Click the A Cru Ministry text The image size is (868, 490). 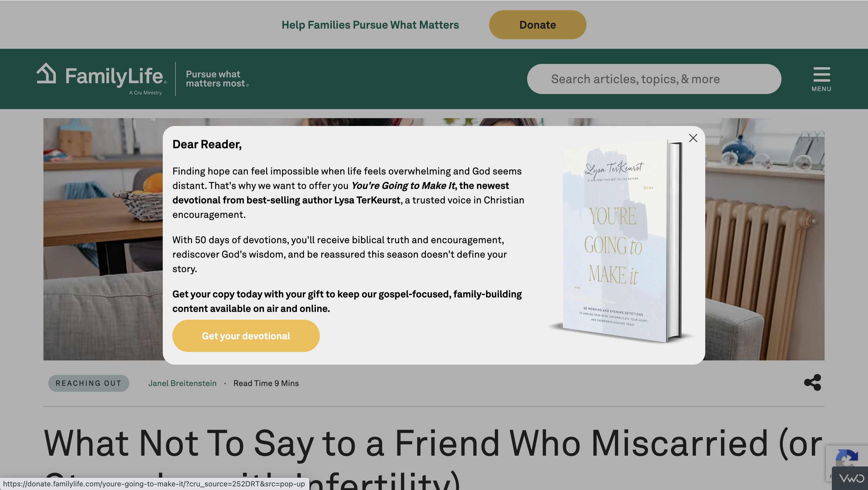click(x=146, y=93)
